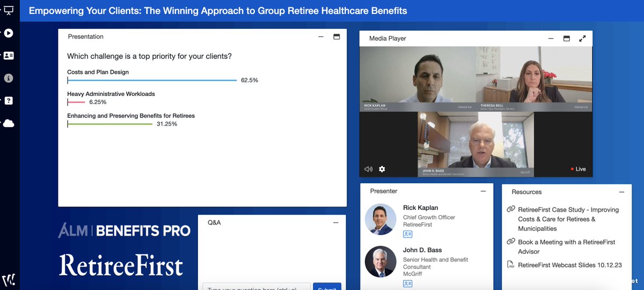The image size is (644, 290).
Task: Open John D. Bass's contact card icon
Action: coord(408,284)
